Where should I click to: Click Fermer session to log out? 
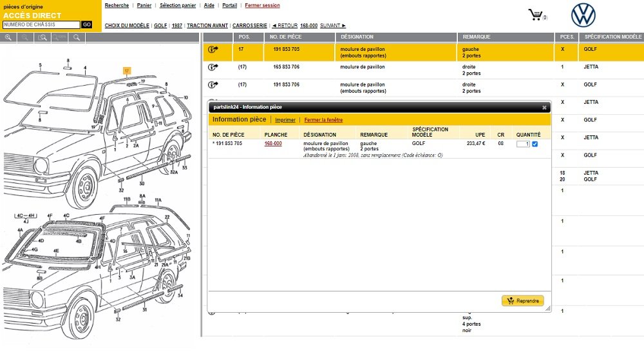pyautogui.click(x=263, y=5)
